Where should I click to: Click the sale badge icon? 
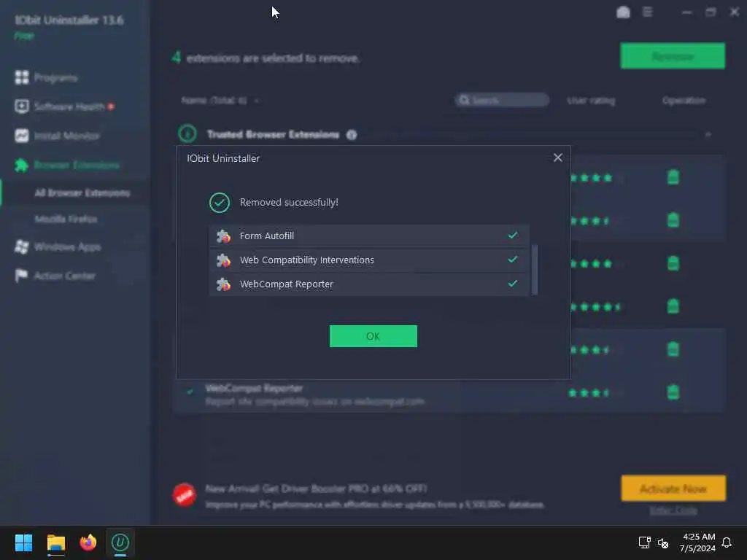185,495
